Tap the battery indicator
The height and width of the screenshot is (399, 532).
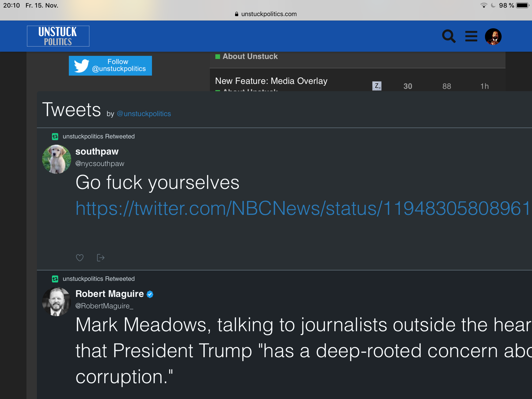[x=523, y=5]
